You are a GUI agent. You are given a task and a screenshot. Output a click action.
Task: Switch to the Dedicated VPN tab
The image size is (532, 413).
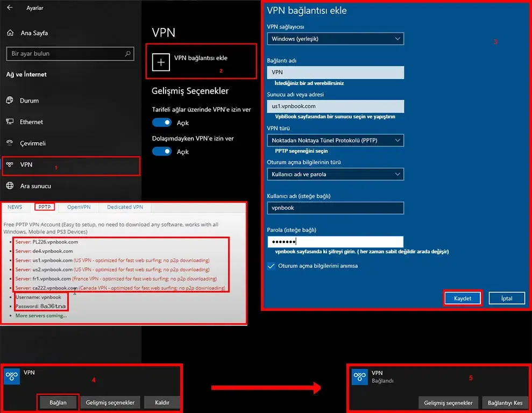click(125, 207)
